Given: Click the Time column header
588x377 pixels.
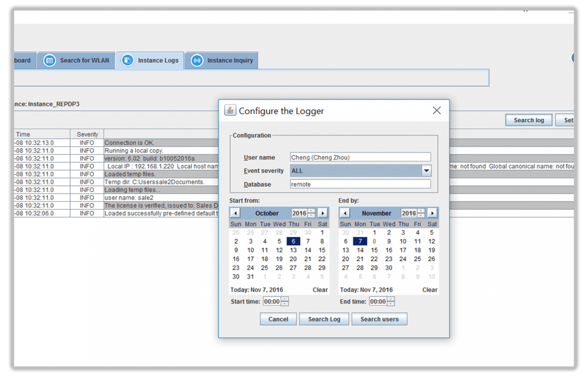Looking at the screenshot, I should pyautogui.click(x=42, y=134).
